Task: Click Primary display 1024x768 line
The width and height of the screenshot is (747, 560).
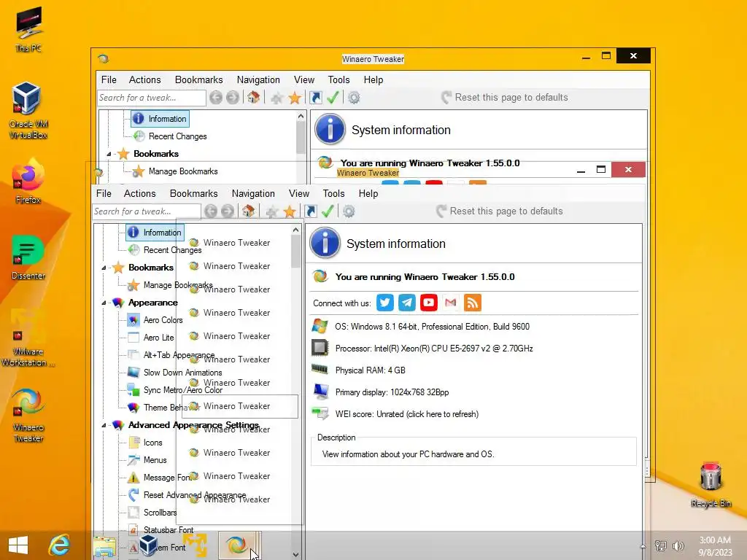Action: tap(392, 392)
